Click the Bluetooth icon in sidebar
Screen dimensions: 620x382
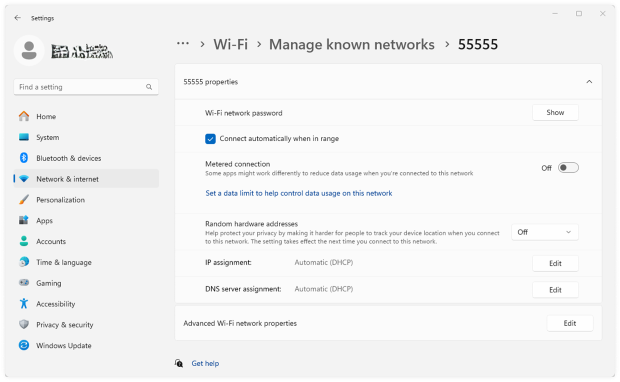click(24, 158)
